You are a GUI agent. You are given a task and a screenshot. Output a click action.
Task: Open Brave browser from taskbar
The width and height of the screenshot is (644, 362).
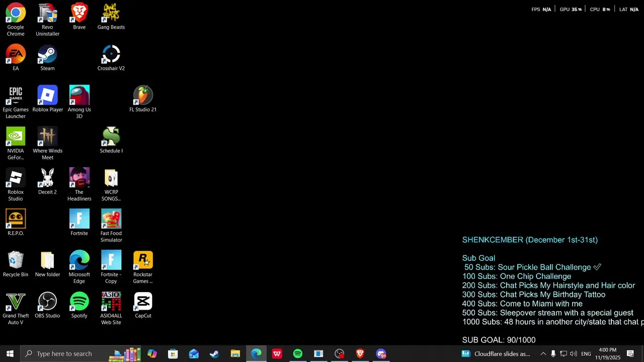click(360, 353)
